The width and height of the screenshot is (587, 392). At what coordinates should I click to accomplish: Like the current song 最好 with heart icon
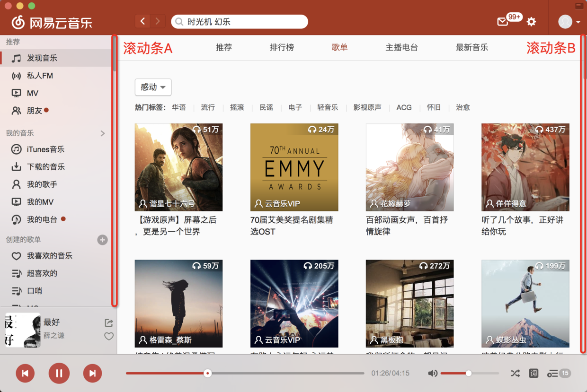point(109,336)
